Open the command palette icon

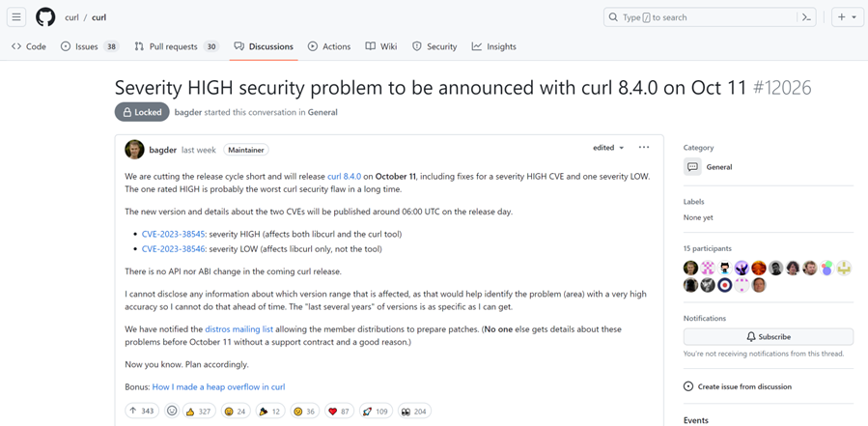pos(806,17)
